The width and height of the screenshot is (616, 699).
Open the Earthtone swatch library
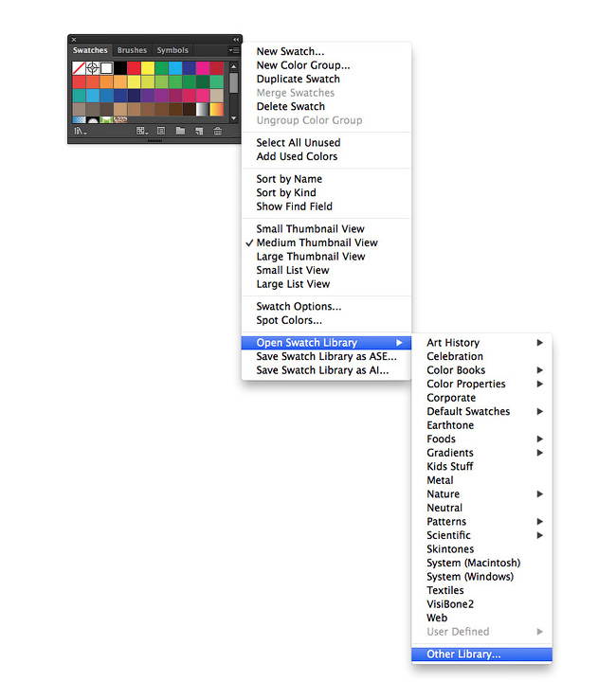pyautogui.click(x=481, y=425)
